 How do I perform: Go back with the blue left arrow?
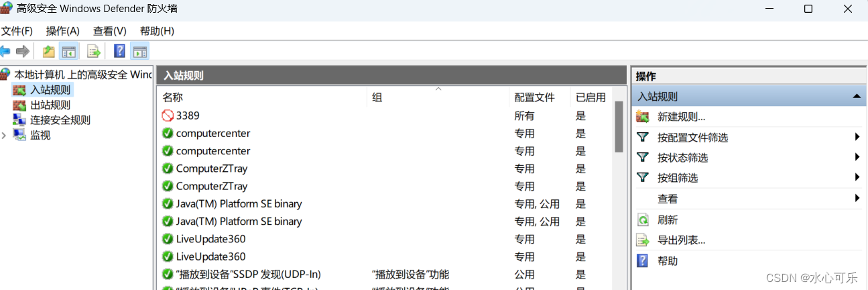[x=5, y=51]
